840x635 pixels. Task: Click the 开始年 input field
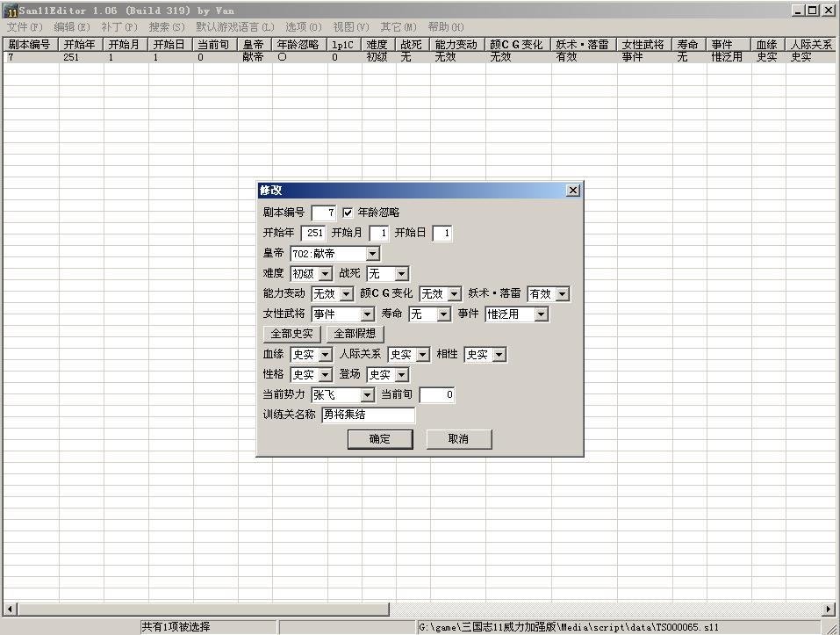pos(313,234)
